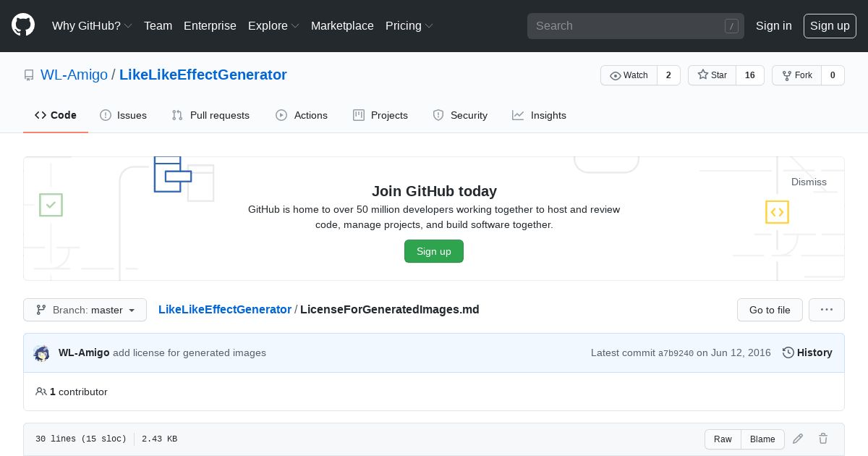This screenshot has width=868, height=456.
Task: View file History
Action: click(x=807, y=352)
